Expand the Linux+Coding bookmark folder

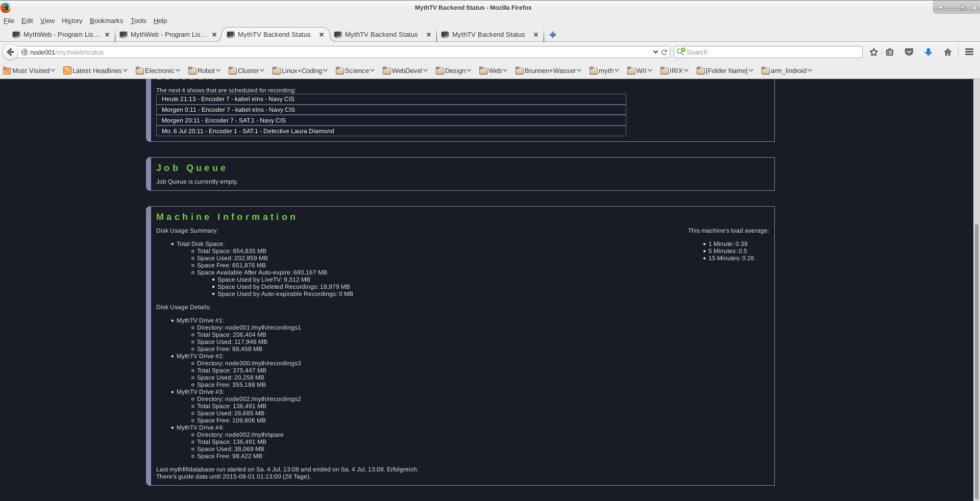pyautogui.click(x=300, y=71)
